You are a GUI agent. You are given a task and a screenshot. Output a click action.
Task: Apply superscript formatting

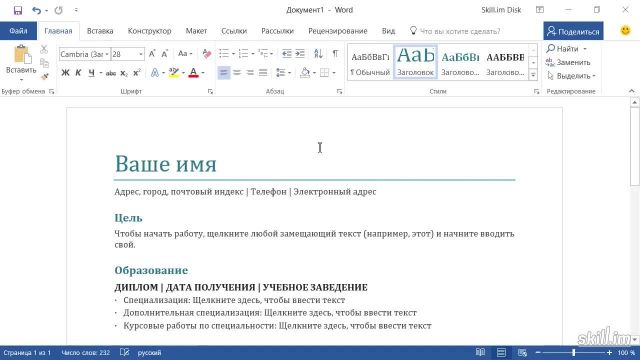pos(137,73)
